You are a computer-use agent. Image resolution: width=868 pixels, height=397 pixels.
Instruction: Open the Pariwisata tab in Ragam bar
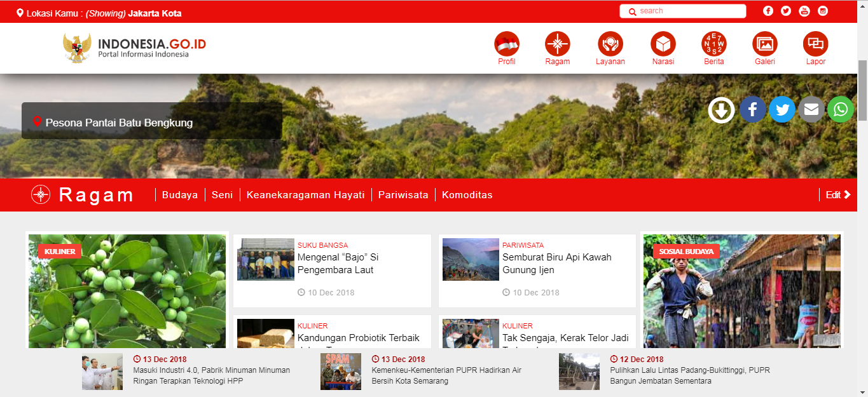pos(403,195)
